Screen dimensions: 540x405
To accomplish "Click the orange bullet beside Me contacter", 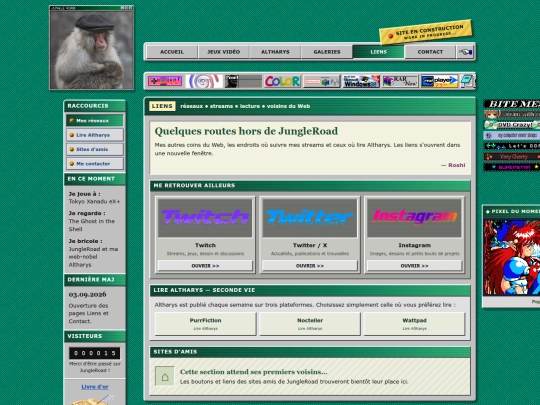I will (72, 164).
